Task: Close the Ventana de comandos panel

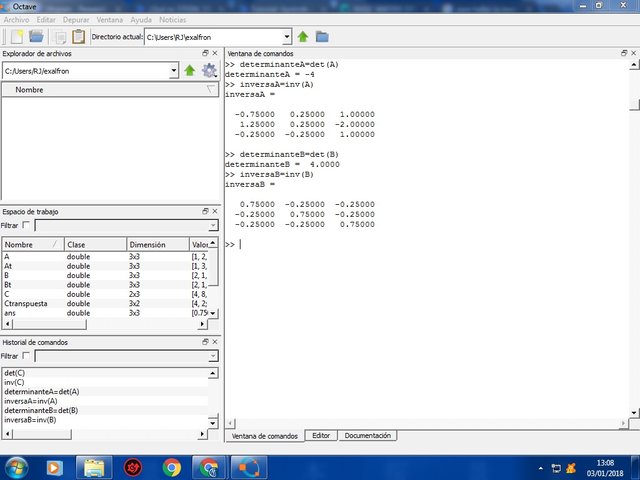Action: [x=633, y=53]
